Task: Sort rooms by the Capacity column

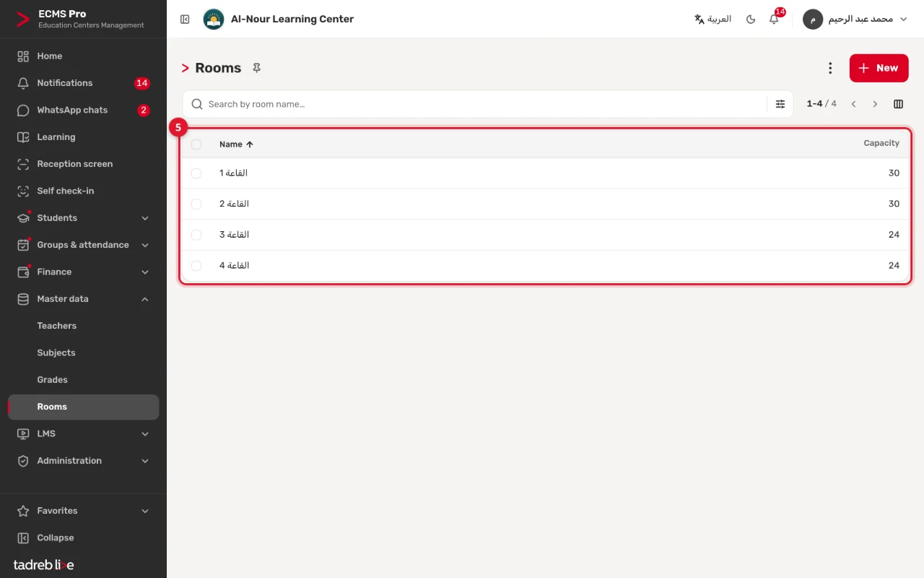Action: (881, 143)
